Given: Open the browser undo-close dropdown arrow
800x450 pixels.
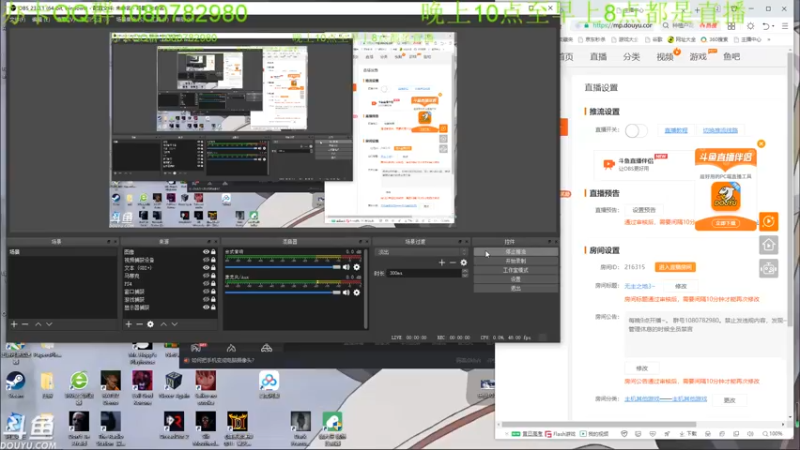Looking at the screenshot, I should [772, 26].
